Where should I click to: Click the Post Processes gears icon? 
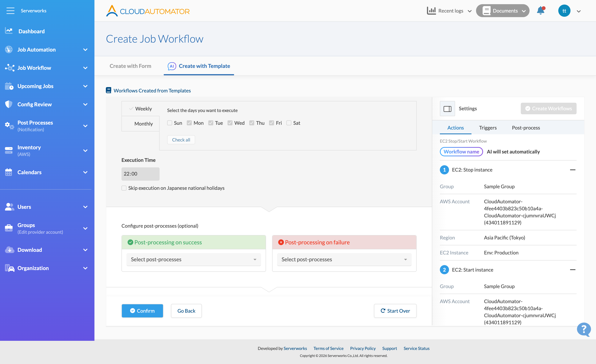pyautogui.click(x=10, y=126)
